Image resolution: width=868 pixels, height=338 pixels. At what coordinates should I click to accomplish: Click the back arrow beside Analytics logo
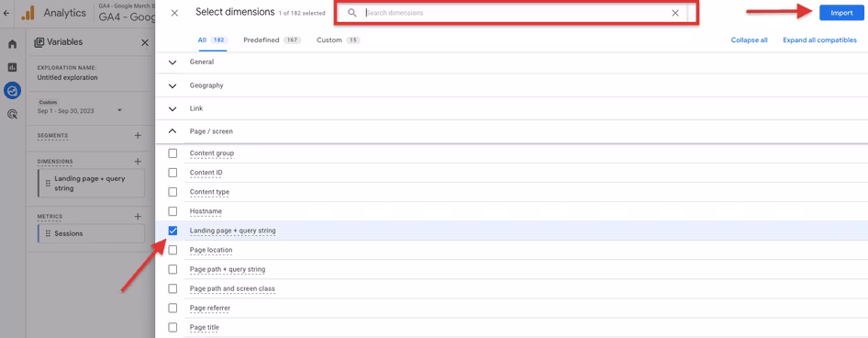pos(6,12)
